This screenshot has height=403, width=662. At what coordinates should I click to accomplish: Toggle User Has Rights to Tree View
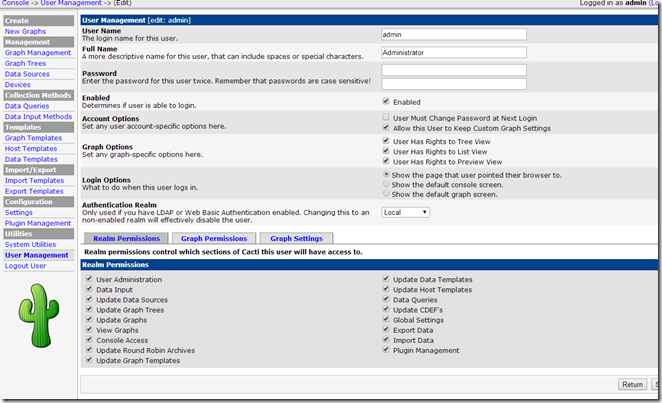click(x=386, y=141)
